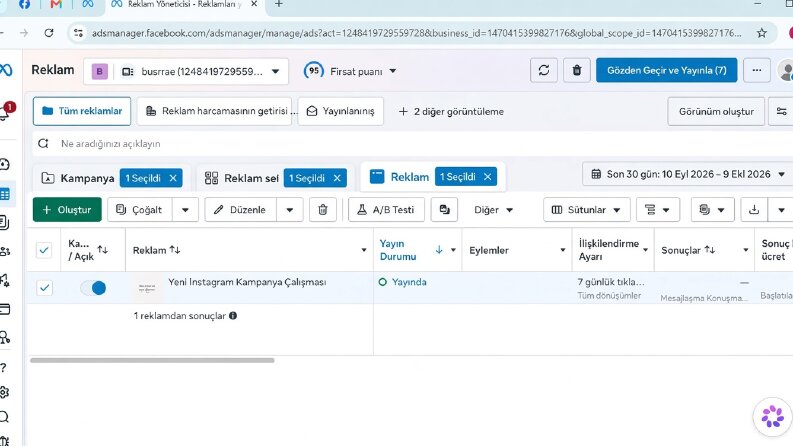Open the date range Son 30 gün dropdown
This screenshot has height=446, width=793.
[x=690, y=174]
